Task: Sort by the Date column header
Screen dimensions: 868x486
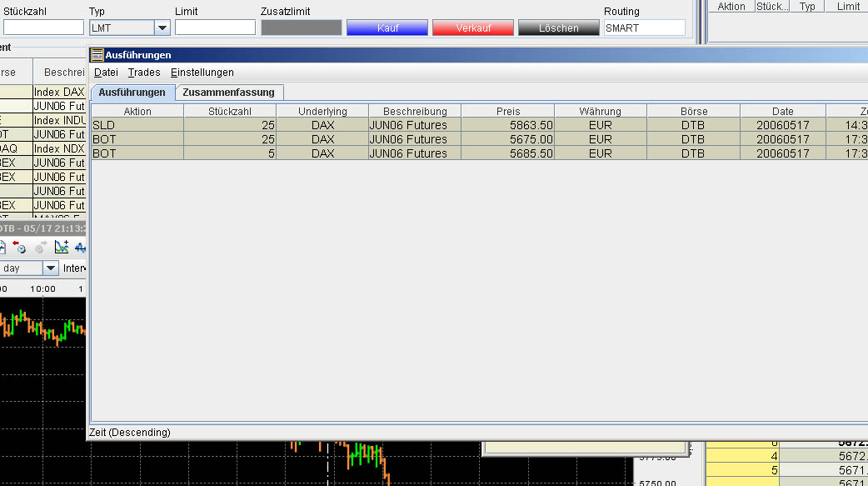Action: click(x=783, y=111)
